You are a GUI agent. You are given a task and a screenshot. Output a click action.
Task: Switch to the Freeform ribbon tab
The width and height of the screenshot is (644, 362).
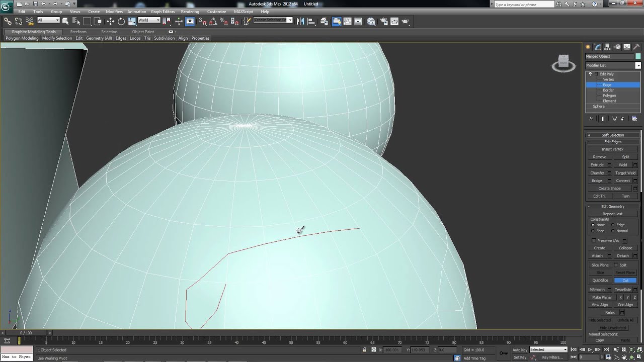pos(78,32)
